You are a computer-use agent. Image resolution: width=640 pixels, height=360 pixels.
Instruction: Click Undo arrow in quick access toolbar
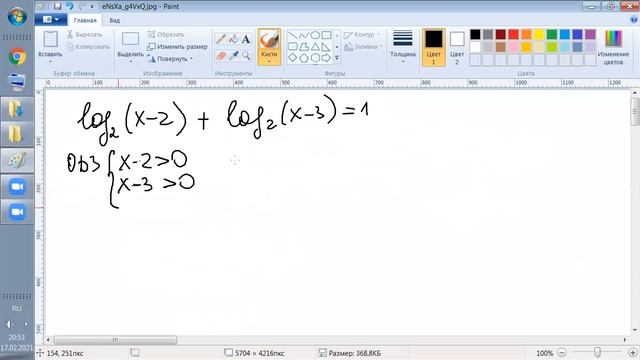click(x=69, y=6)
